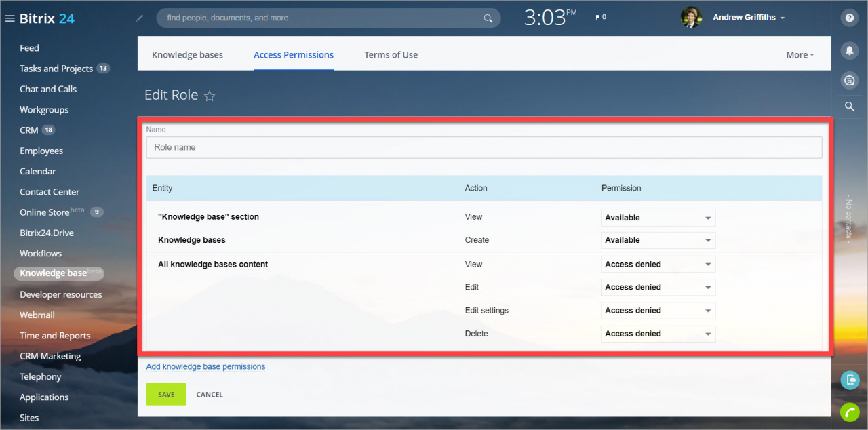Open Contact Center
Viewport: 868px width, 430px height.
coord(50,192)
